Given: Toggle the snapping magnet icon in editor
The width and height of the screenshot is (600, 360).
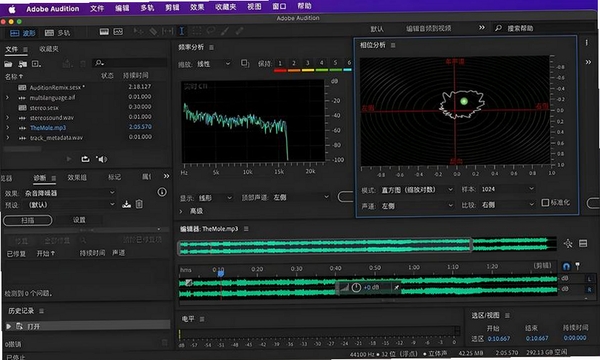Looking at the screenshot, I should click(566, 266).
